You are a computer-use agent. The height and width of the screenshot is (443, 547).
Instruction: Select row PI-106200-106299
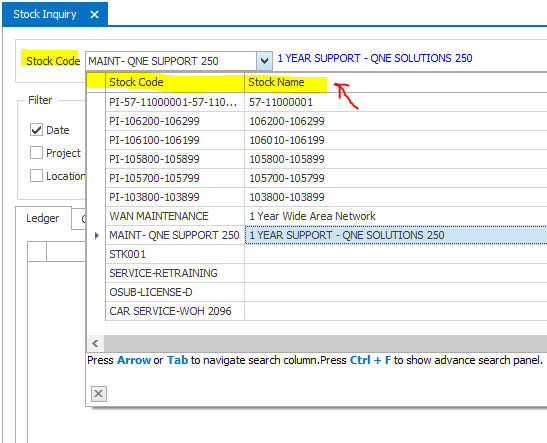coord(175,121)
